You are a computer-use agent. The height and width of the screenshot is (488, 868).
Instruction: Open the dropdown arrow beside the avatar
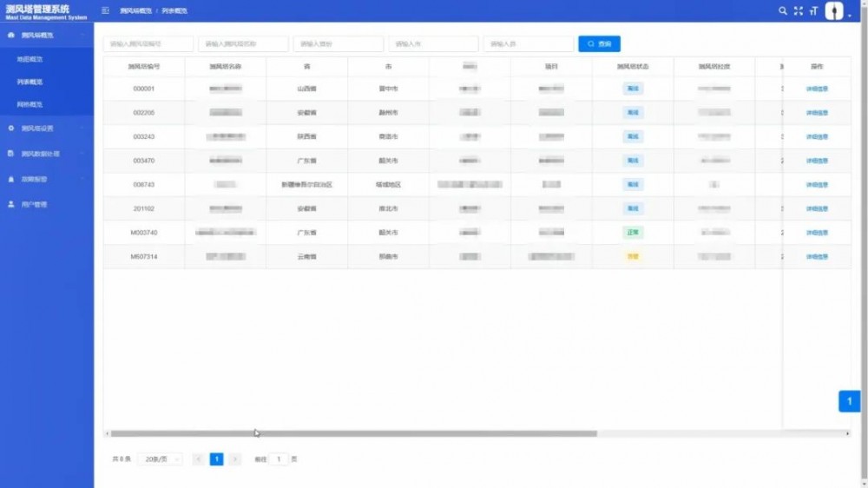[849, 16]
